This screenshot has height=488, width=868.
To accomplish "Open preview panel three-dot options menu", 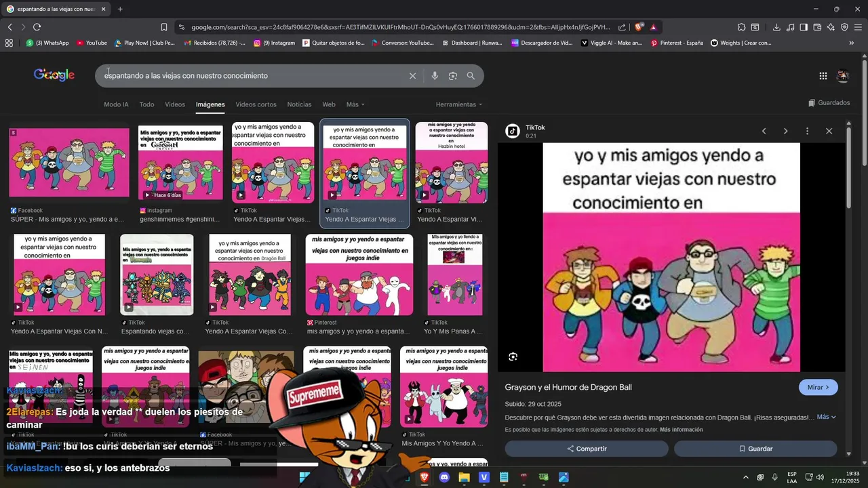I will coord(807,131).
